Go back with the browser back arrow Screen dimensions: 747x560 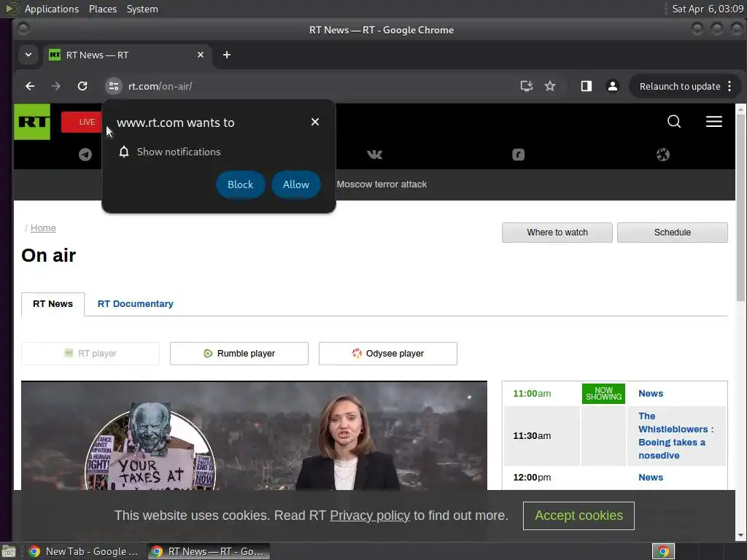pos(30,86)
